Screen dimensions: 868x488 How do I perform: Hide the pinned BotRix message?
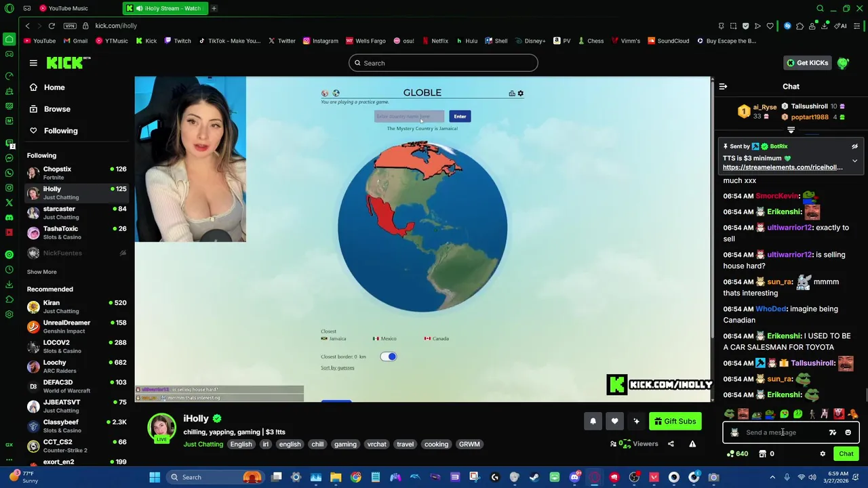[x=854, y=146]
